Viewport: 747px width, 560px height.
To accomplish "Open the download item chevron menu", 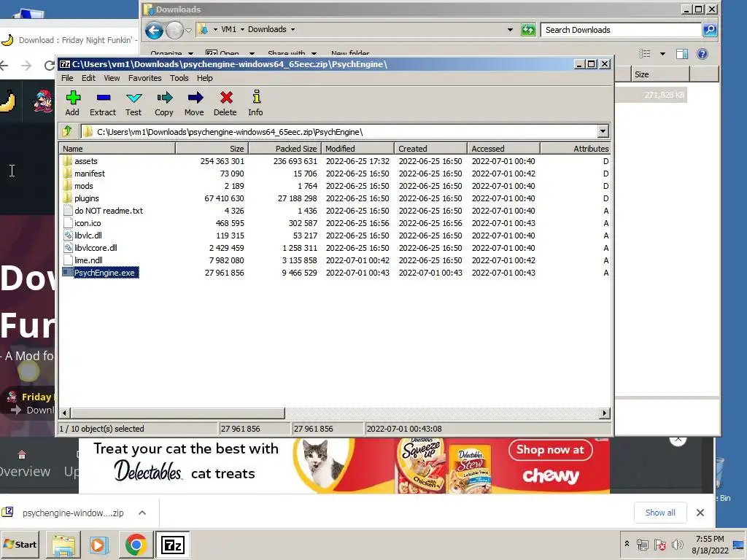I will click(x=142, y=513).
